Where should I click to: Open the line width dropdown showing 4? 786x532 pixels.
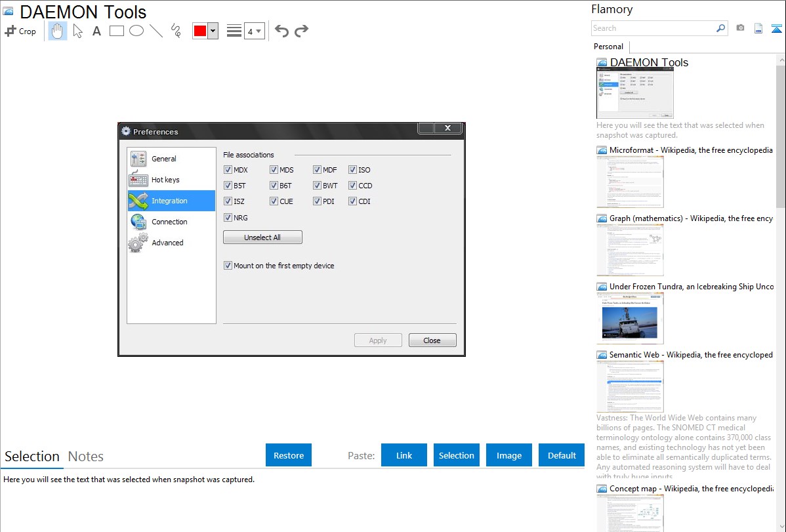tap(254, 31)
